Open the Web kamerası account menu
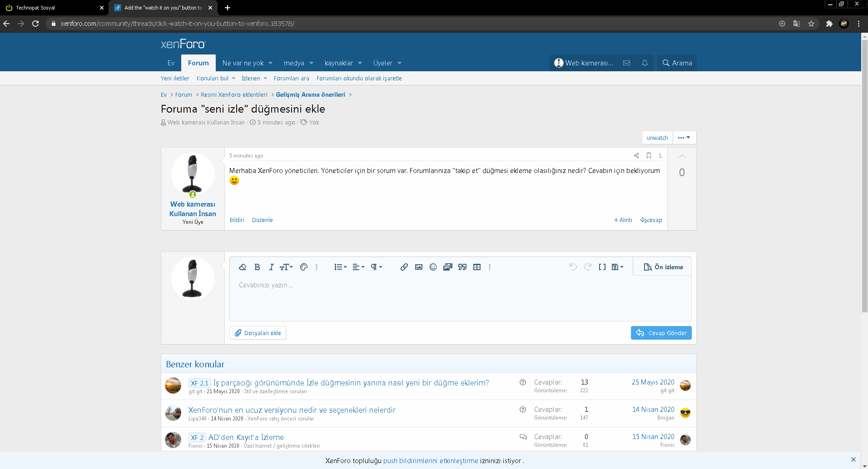Screen dimensions: 868x469 [x=584, y=63]
